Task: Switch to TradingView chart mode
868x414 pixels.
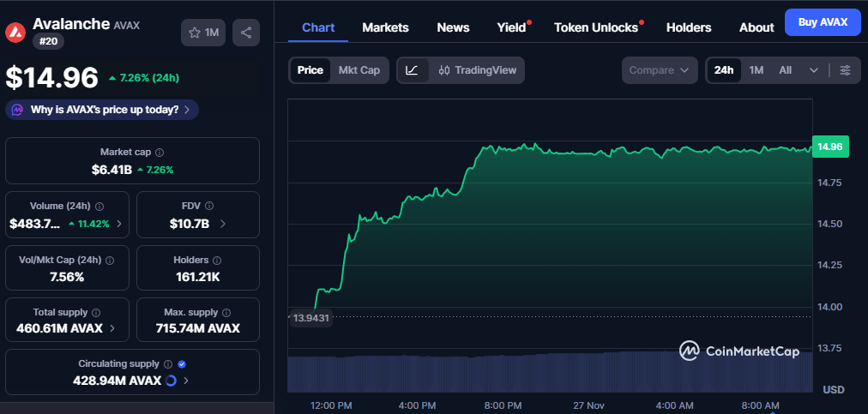Action: [x=478, y=70]
